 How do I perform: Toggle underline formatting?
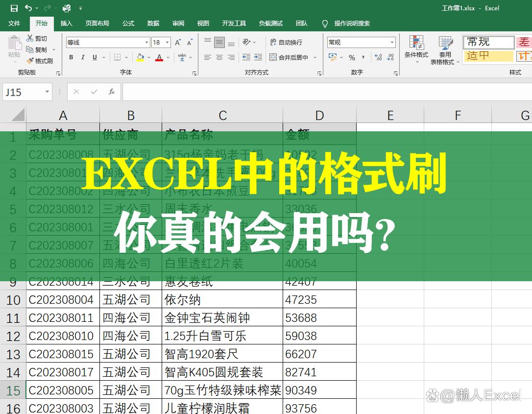(x=95, y=57)
